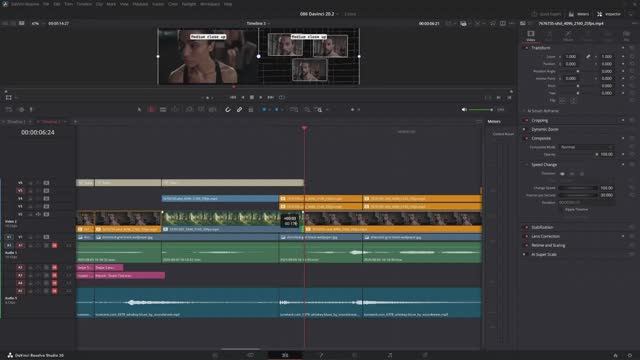This screenshot has height=360, width=640.
Task: Play in reverse in the viewer
Action: pyautogui.click(x=243, y=98)
